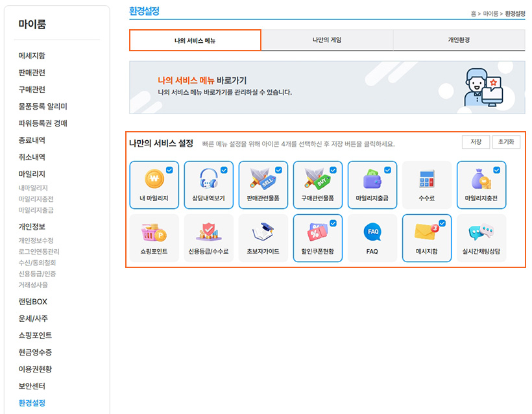This screenshot has height=414, width=532.
Task: Select the 실시간채팅상담 chat icon
Action: (x=481, y=232)
